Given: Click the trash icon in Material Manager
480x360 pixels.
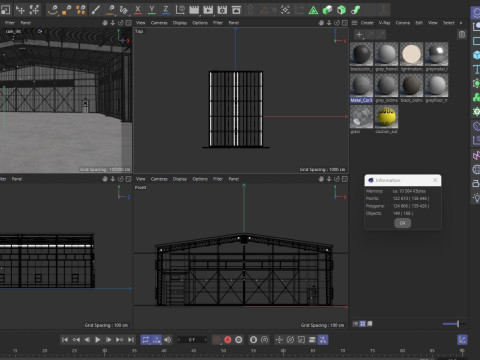Looking at the screenshot, I should [x=462, y=34].
